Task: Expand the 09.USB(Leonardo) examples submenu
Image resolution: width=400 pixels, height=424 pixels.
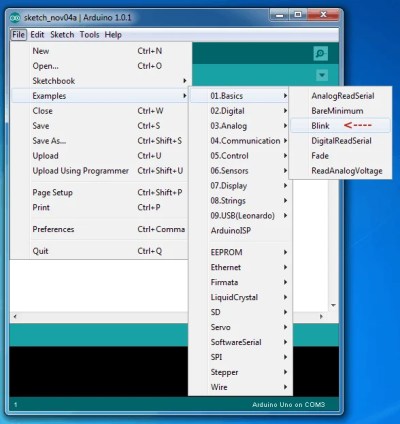Action: tap(241, 216)
